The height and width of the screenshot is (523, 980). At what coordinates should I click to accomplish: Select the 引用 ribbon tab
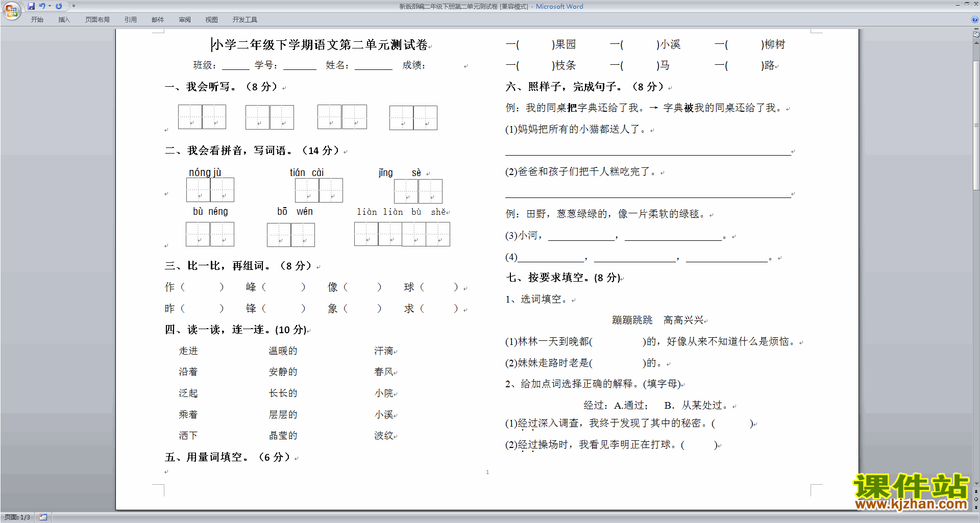click(131, 20)
